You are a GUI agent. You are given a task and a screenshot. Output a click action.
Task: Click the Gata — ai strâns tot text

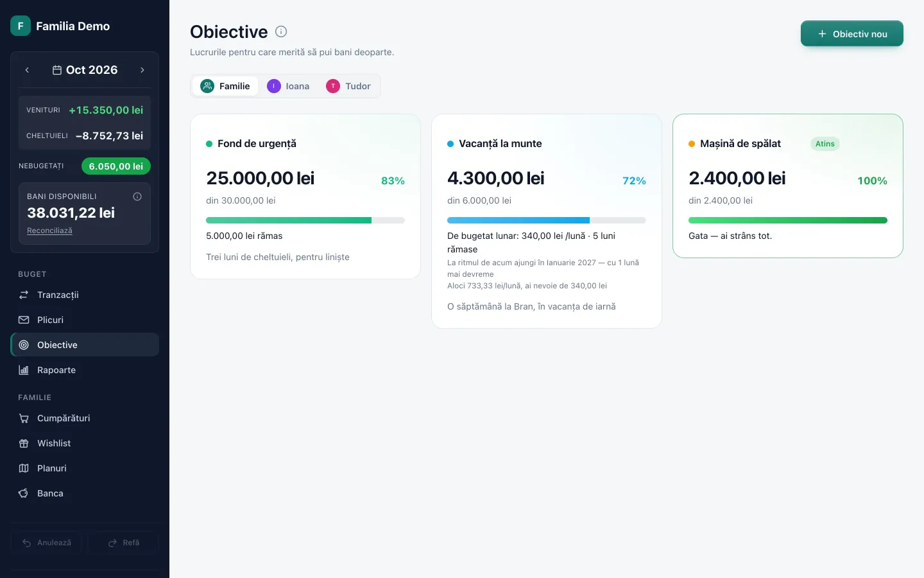coord(730,236)
